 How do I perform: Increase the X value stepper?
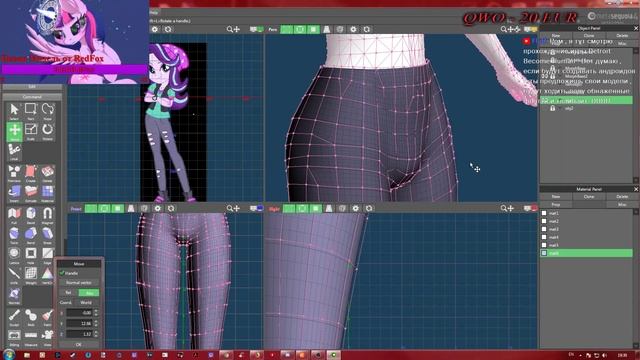click(x=96, y=311)
